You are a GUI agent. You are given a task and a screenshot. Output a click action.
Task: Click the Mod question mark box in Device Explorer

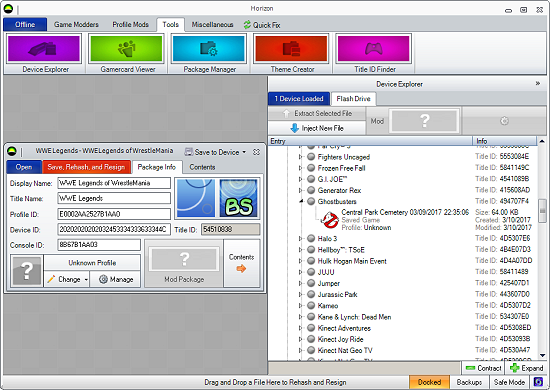pyautogui.click(x=424, y=121)
